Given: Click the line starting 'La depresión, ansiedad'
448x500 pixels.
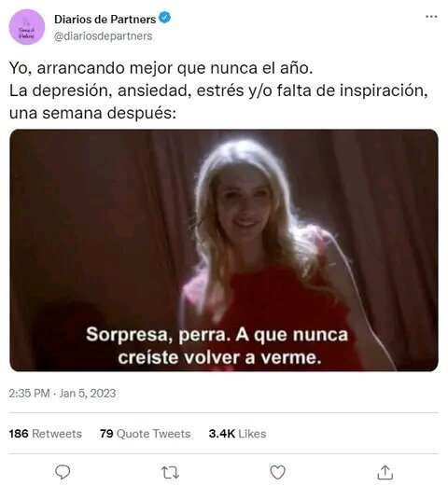Looking at the screenshot, I should 218,90.
